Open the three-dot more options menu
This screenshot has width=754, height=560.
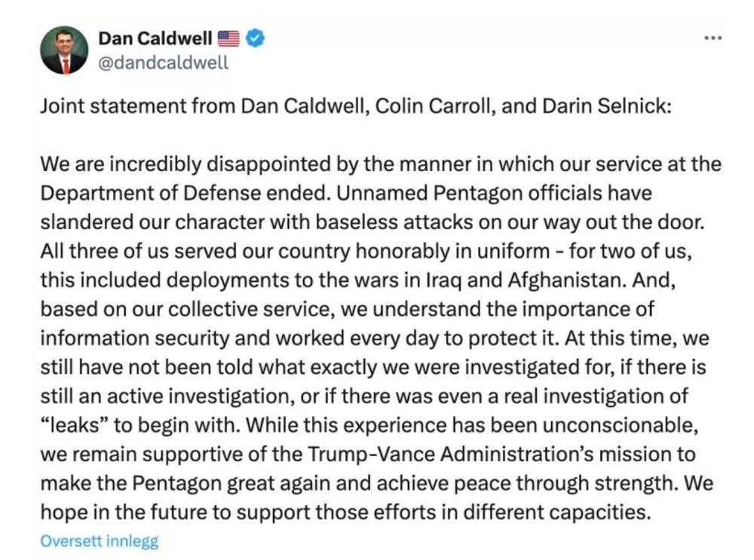tap(711, 38)
